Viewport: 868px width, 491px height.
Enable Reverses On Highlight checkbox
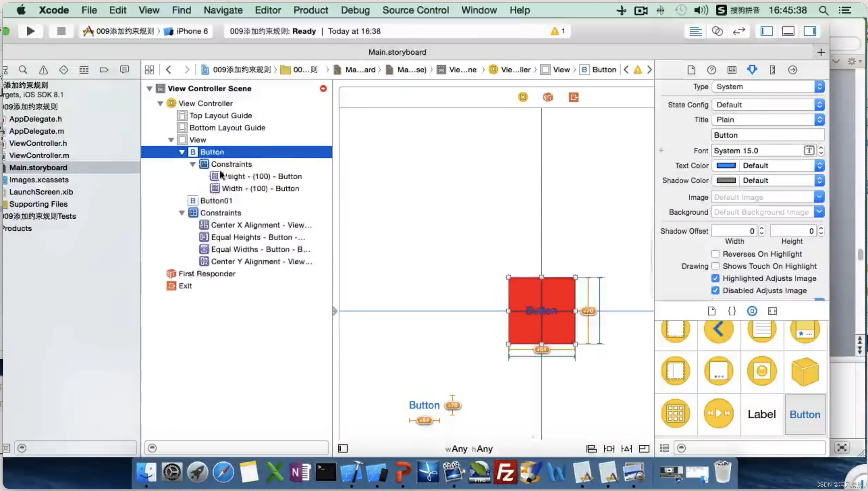(715, 254)
